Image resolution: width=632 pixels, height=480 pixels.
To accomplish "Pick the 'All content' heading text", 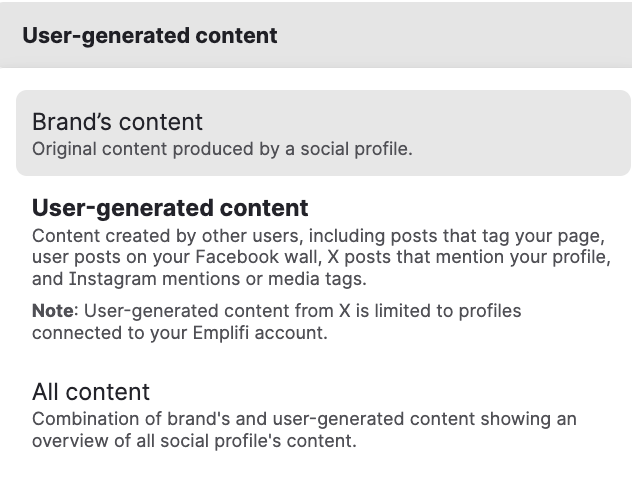I will click(x=91, y=391).
